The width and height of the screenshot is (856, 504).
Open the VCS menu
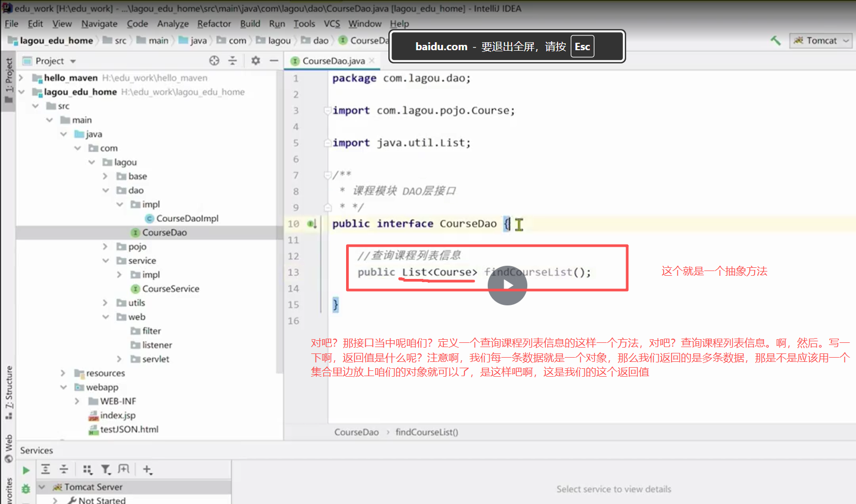332,24
